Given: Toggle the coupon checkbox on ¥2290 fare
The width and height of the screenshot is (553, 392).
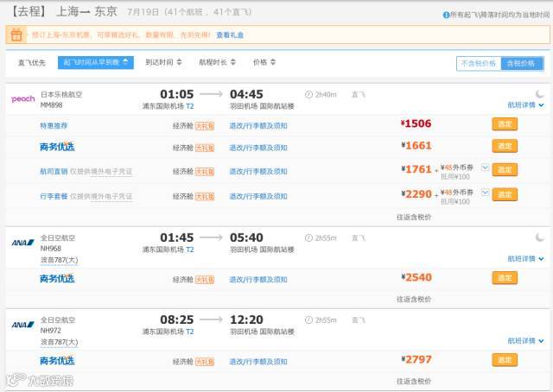Looking at the screenshot, I should [486, 193].
